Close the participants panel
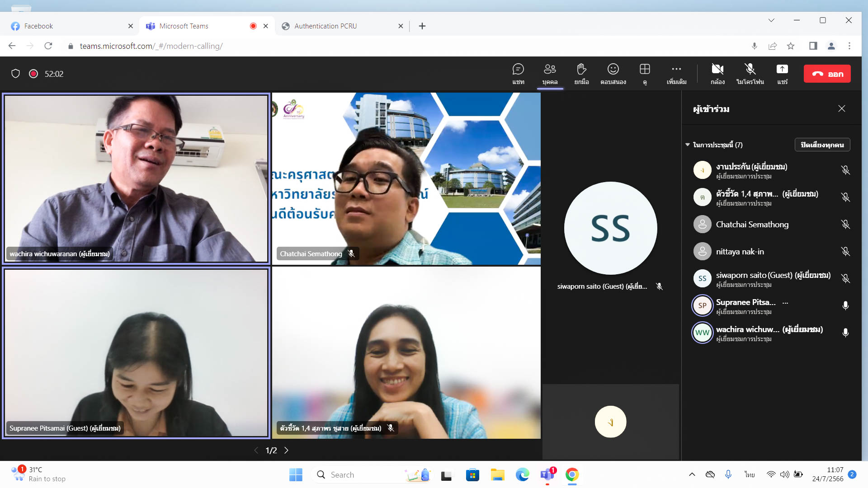The image size is (868, 488). coord(841,108)
